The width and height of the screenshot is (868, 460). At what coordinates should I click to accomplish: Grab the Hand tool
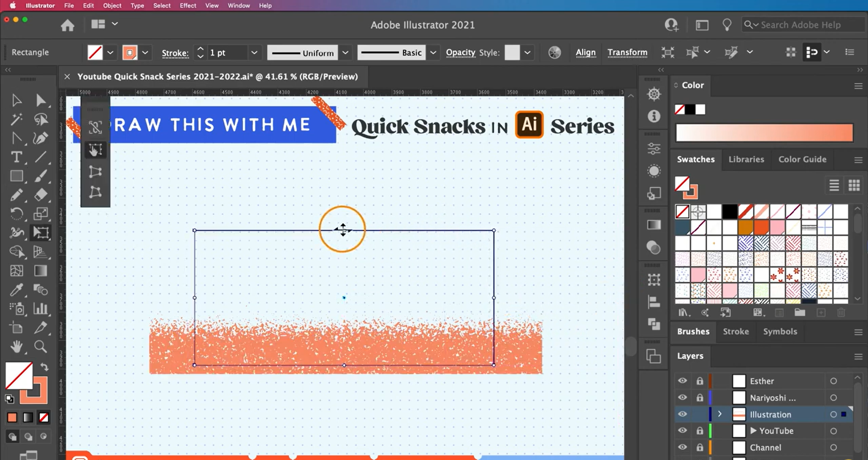point(17,347)
